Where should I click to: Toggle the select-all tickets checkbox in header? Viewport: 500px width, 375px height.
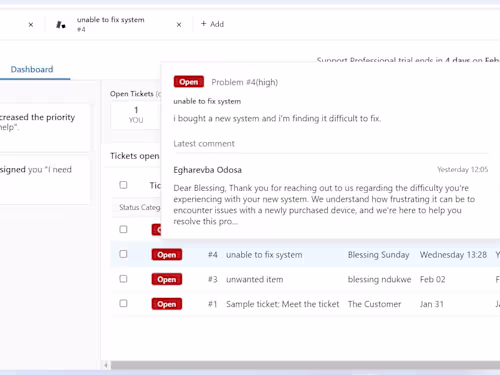point(123,185)
